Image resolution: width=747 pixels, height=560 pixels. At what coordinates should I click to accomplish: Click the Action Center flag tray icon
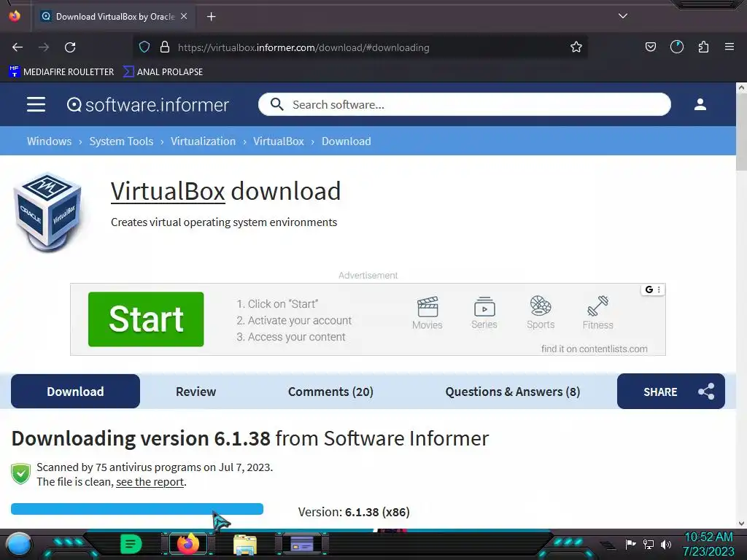tap(630, 544)
